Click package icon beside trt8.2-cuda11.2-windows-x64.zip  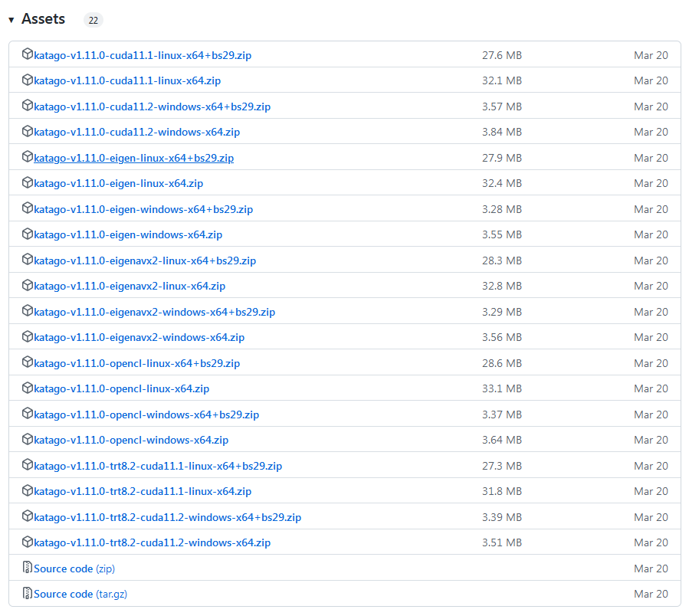coord(28,542)
